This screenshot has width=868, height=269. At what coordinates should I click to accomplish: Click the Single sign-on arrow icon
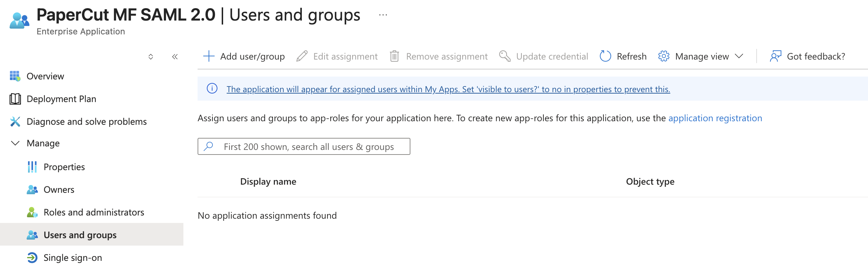coord(32,258)
